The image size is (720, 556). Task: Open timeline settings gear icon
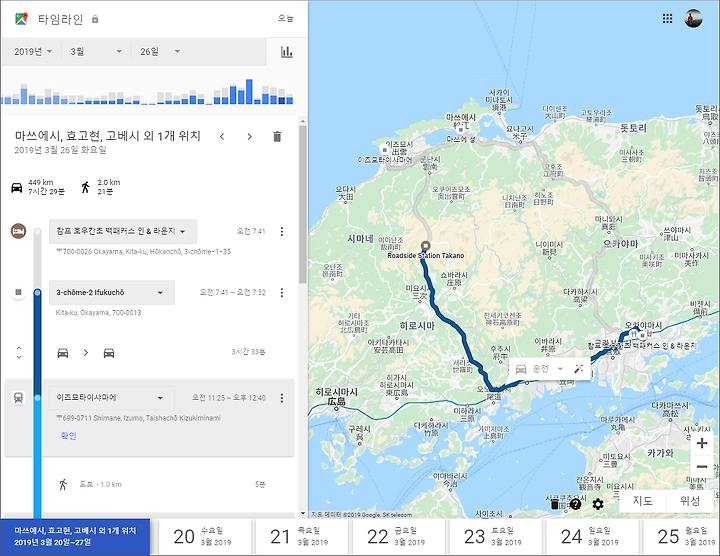point(597,504)
